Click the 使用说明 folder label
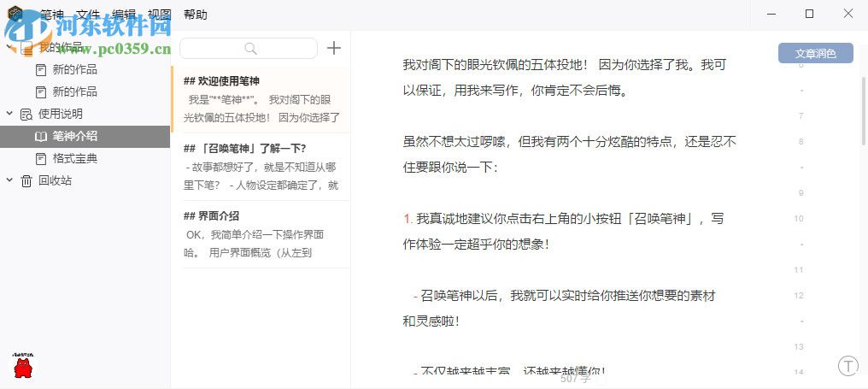 pos(61,115)
